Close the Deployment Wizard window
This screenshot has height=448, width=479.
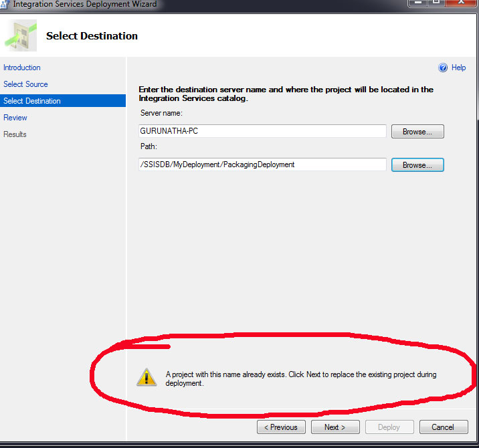coord(462,3)
